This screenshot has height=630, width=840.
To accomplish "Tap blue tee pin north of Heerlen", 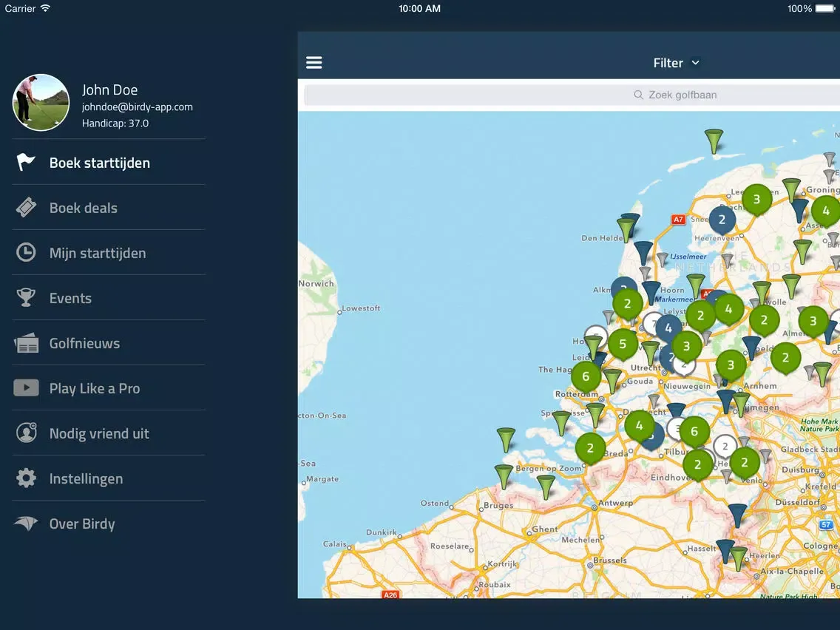I will click(737, 515).
